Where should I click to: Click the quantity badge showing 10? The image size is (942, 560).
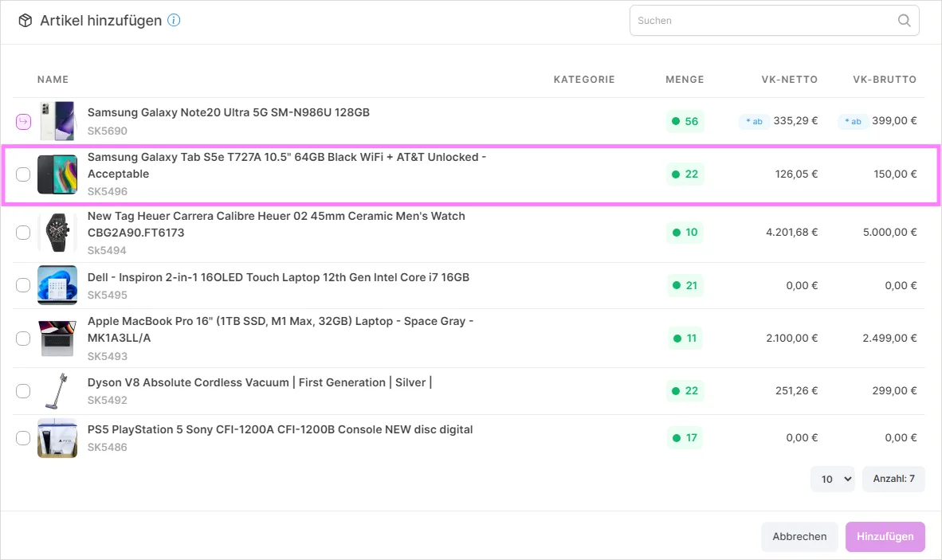coord(685,233)
